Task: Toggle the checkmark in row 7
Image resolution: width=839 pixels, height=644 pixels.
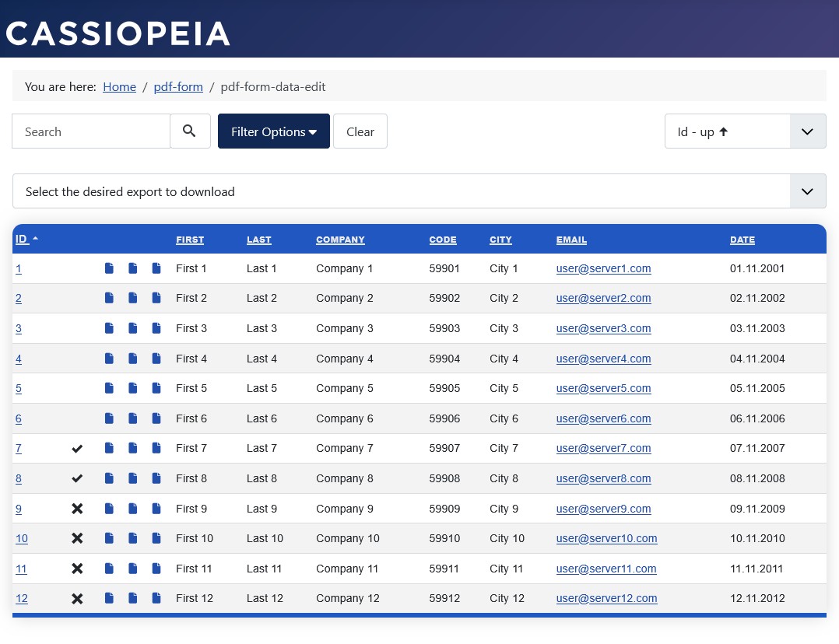Action: coord(77,448)
